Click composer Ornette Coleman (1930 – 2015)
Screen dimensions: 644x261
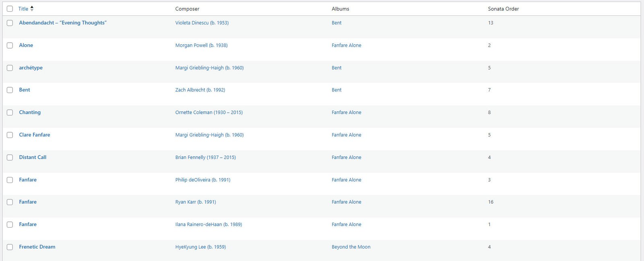tap(209, 113)
